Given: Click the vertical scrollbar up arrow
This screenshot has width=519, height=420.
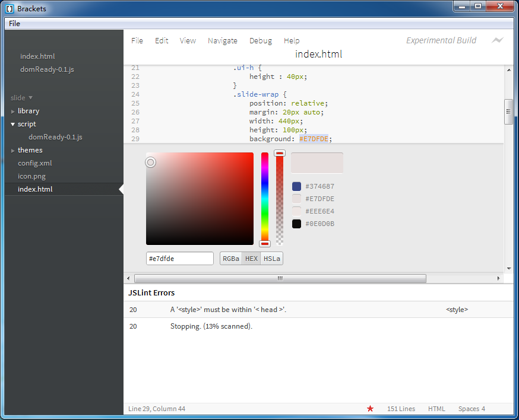Looking at the screenshot, I should pyautogui.click(x=508, y=70).
